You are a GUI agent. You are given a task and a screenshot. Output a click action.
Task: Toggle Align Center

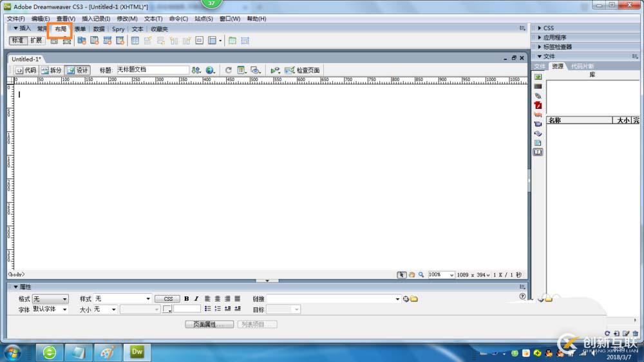(x=217, y=299)
